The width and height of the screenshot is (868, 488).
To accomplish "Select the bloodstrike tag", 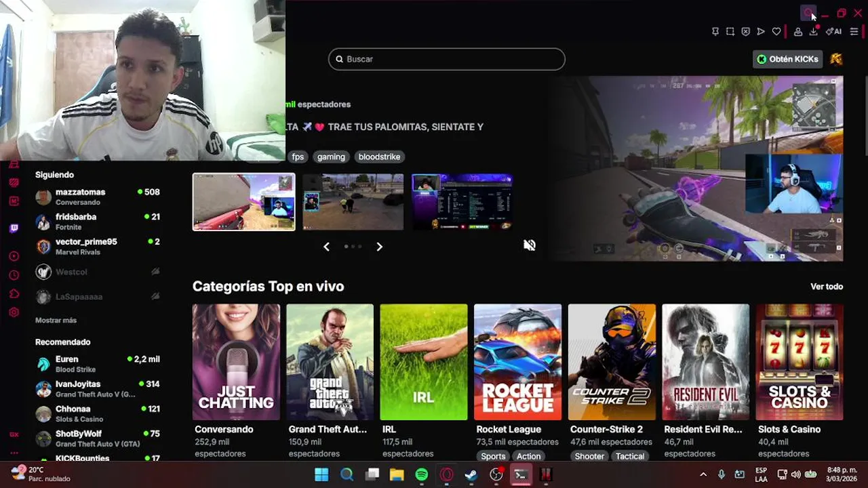I will coord(379,157).
